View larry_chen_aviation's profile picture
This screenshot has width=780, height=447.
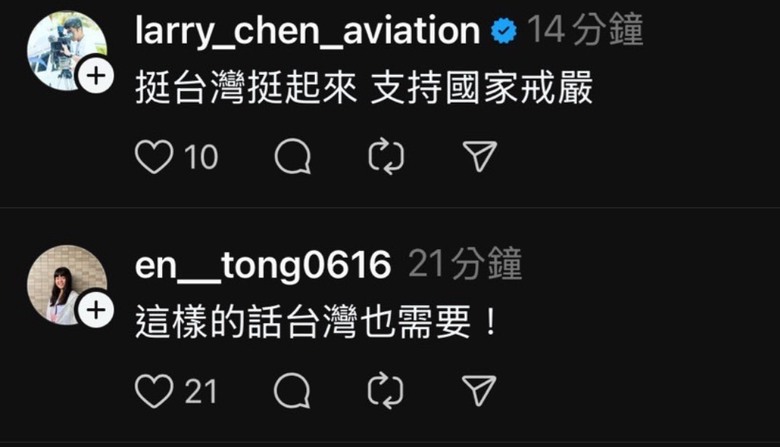(x=67, y=51)
